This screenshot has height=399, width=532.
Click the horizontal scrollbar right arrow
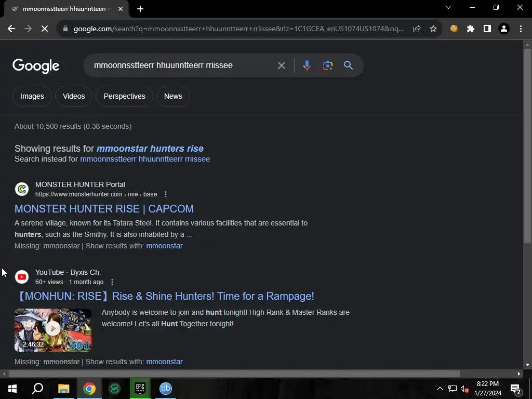519,374
